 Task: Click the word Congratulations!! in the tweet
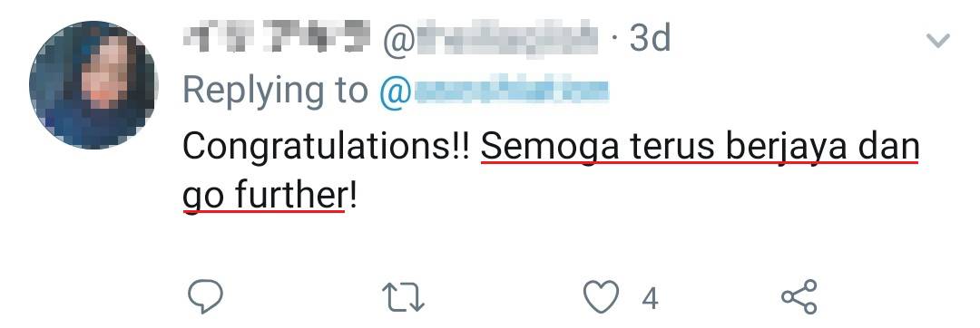click(x=326, y=147)
